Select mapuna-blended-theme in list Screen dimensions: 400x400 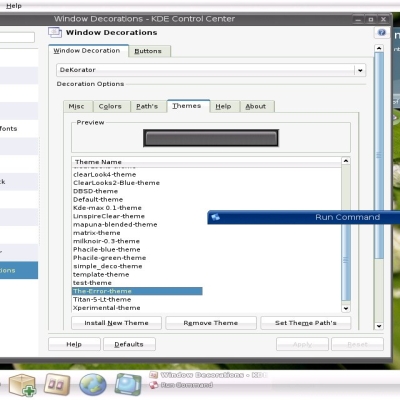point(115,224)
